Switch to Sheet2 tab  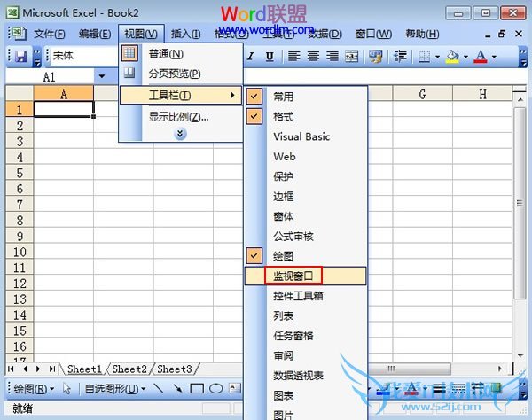click(129, 369)
